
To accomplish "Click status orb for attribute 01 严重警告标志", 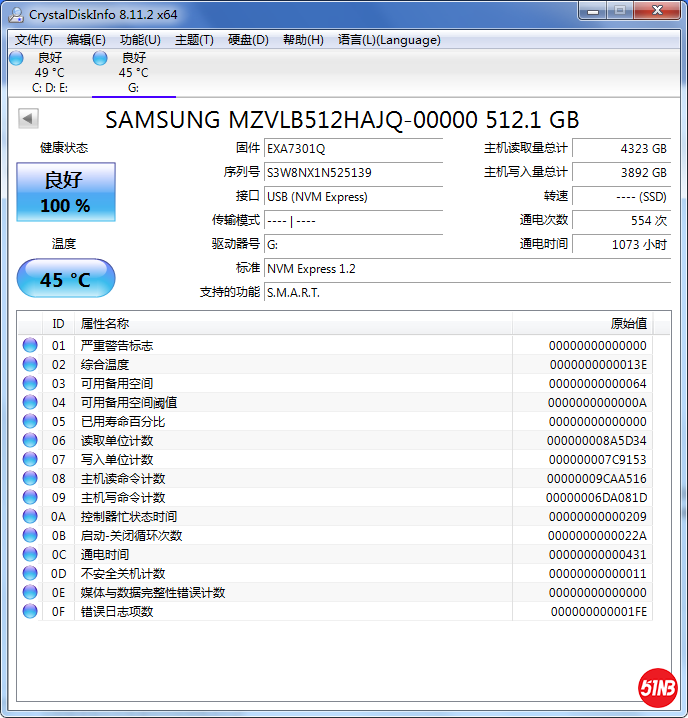I will pos(30,345).
